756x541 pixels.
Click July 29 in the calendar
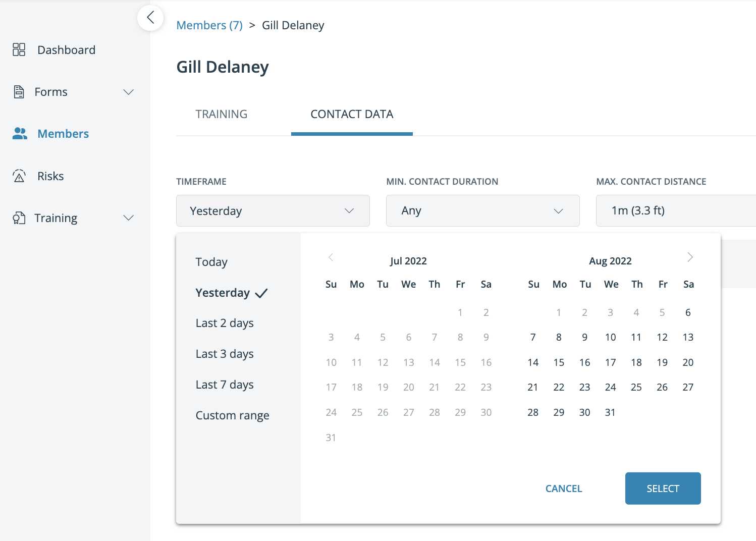pyautogui.click(x=460, y=412)
